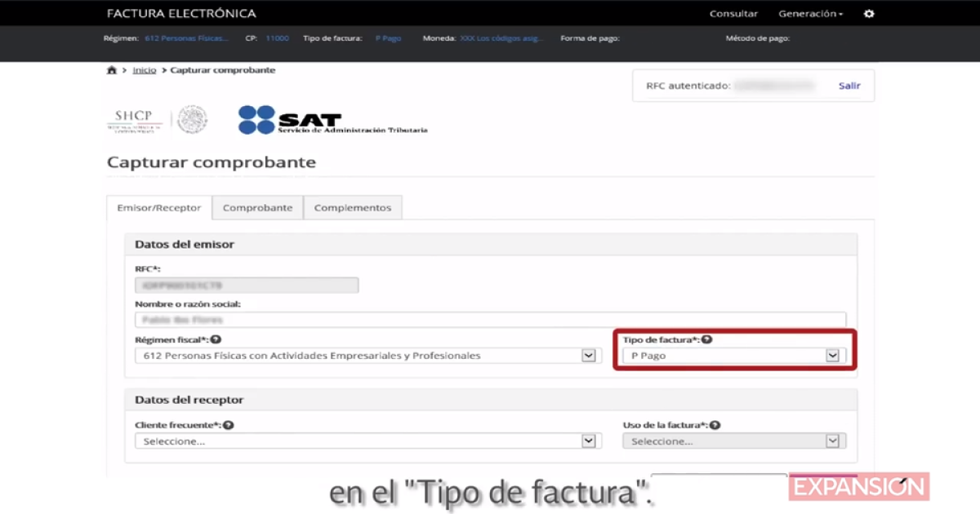
Task: Open the settings gear in the top bar
Action: (868, 13)
